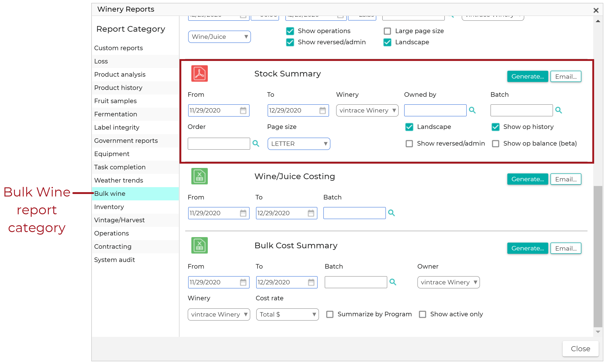This screenshot has width=606, height=364.
Task: Uncheck Show operations checkbox
Action: coord(290,31)
